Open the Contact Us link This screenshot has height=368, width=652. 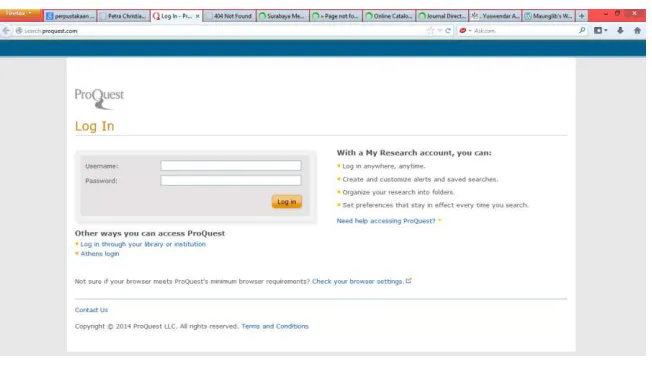91,310
